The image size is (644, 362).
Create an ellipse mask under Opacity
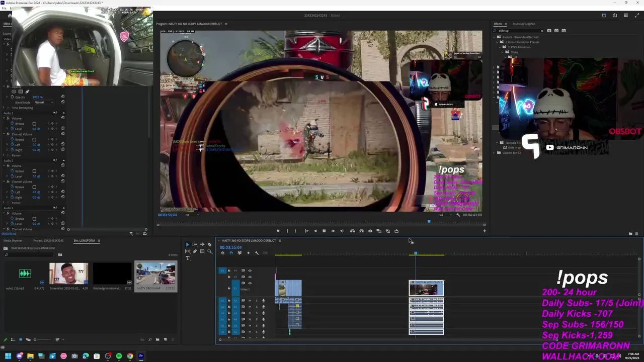click(x=14, y=92)
